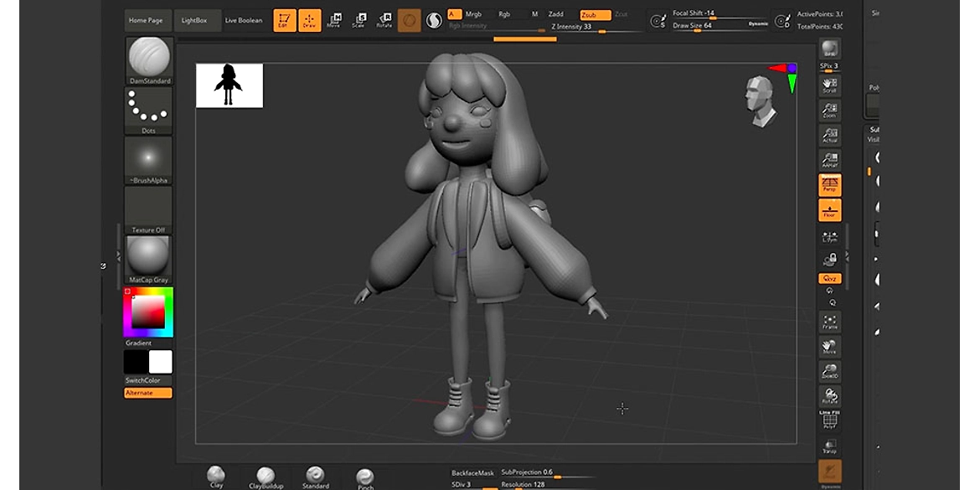
Task: Toggle Zsub sculpt mode
Action: [595, 14]
